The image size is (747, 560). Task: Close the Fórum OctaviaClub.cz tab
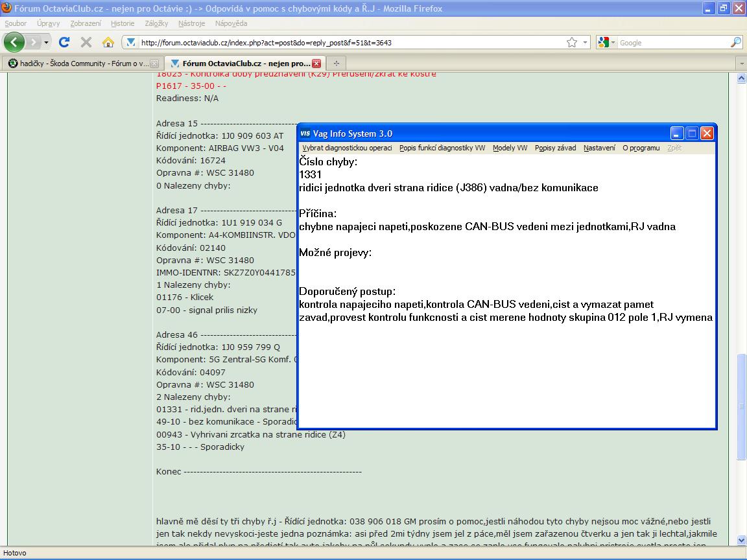pyautogui.click(x=316, y=64)
